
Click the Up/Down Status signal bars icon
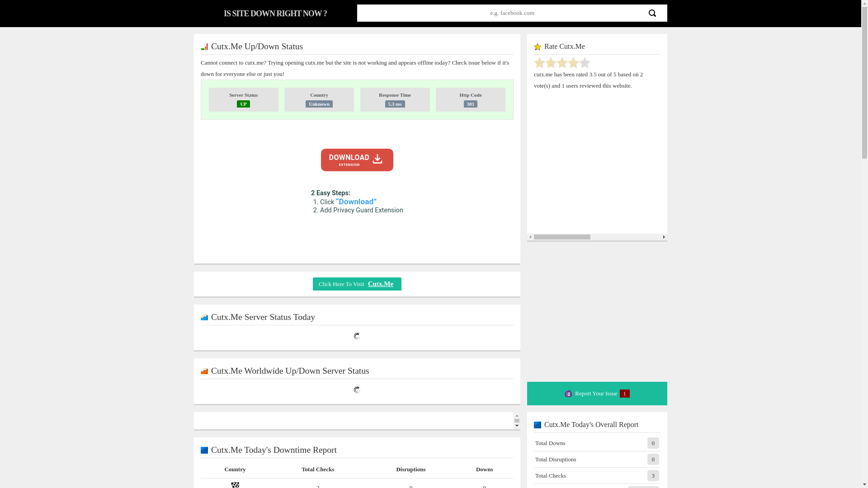click(x=204, y=47)
